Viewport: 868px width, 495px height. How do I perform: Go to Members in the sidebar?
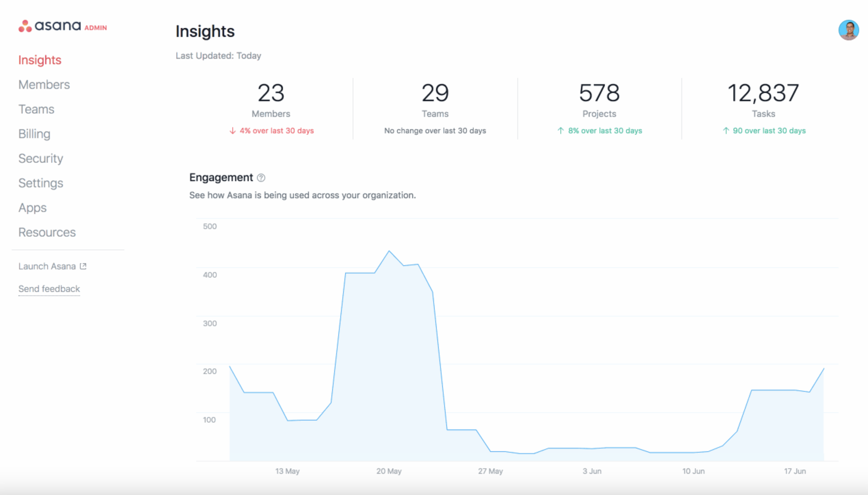pyautogui.click(x=44, y=85)
